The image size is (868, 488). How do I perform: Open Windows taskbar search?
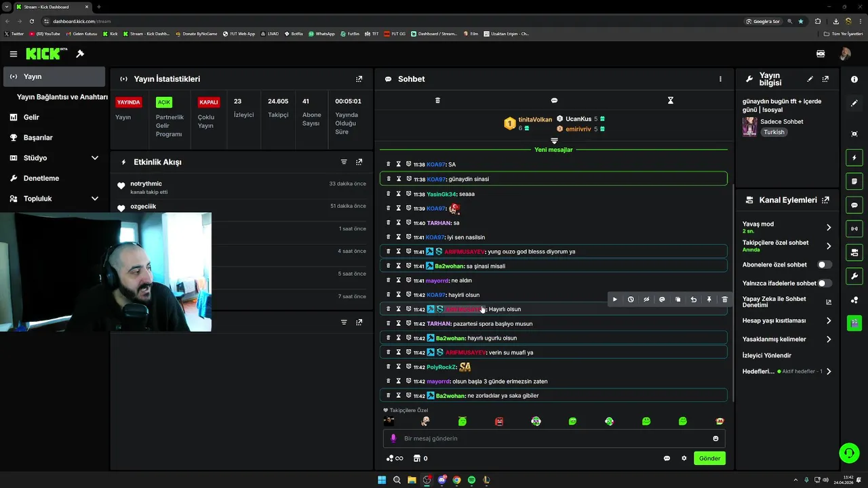click(x=397, y=480)
